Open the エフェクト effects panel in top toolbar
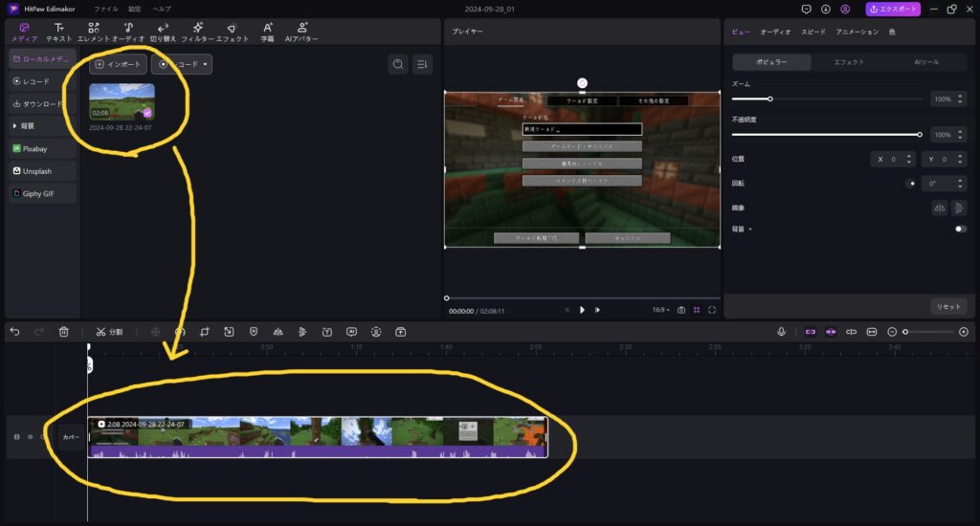 pos(232,33)
